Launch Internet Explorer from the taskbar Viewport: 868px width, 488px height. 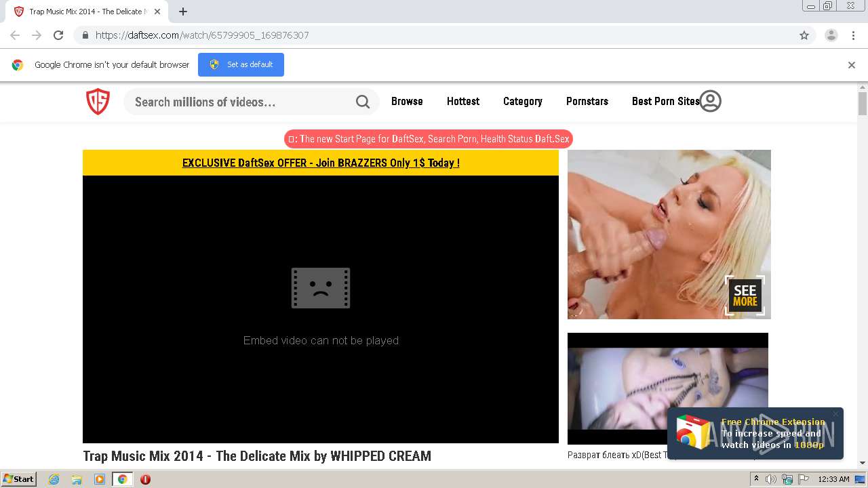54,479
